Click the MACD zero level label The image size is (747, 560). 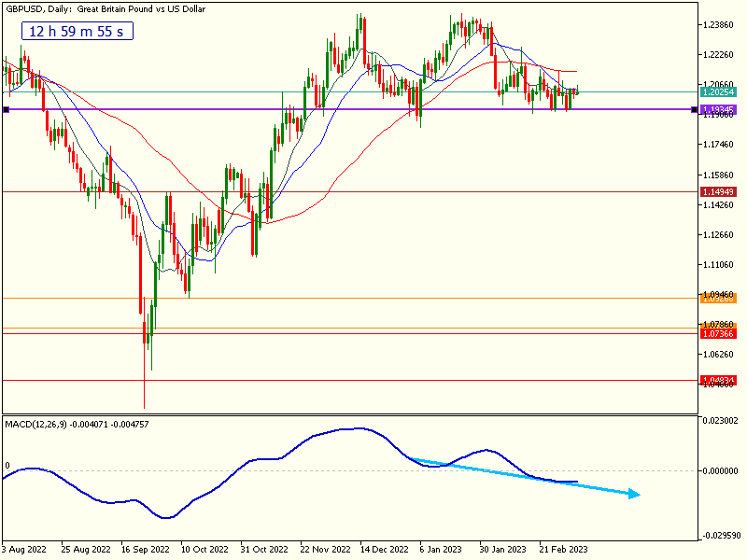click(x=7, y=465)
